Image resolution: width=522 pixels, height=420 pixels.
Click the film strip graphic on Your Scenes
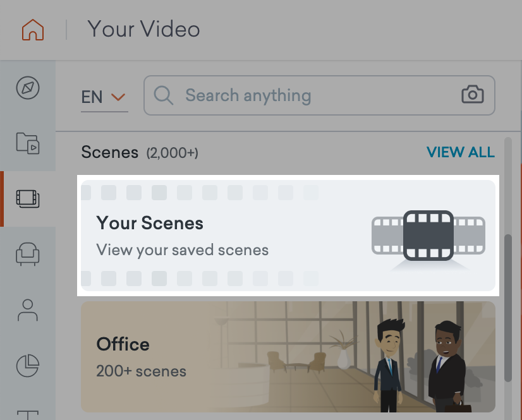coord(428,235)
